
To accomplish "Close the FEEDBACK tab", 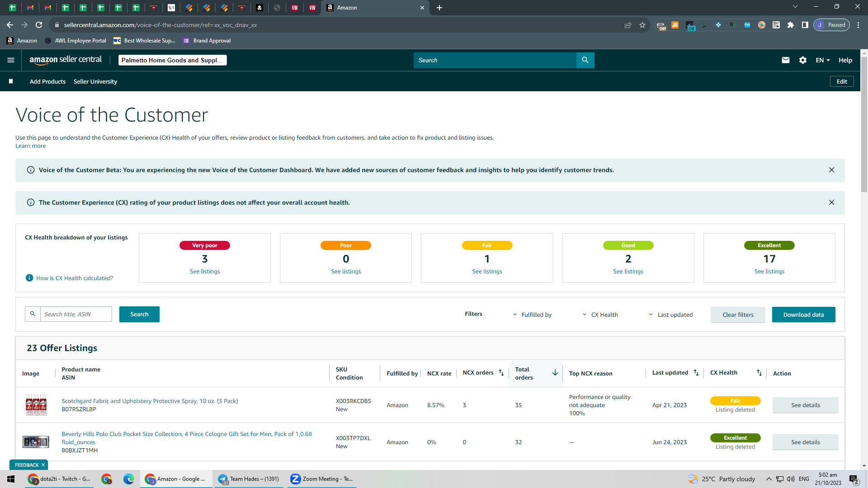I will [43, 465].
